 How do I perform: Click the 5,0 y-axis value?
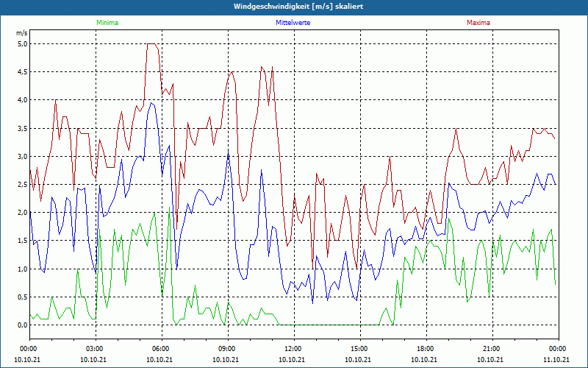(23, 43)
